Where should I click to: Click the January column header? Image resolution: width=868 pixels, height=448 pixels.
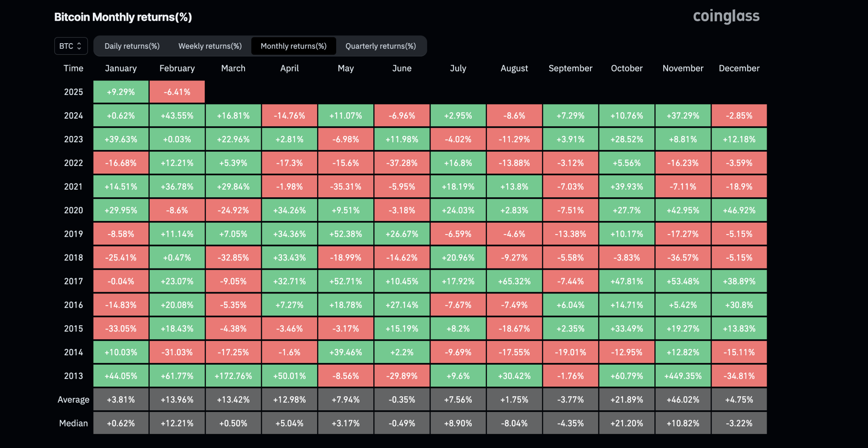tap(121, 68)
